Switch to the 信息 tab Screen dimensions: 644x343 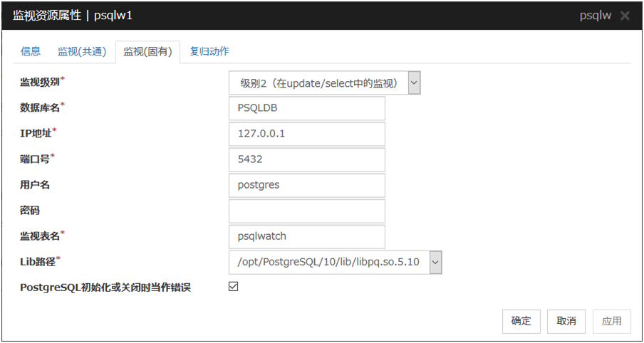pos(31,51)
